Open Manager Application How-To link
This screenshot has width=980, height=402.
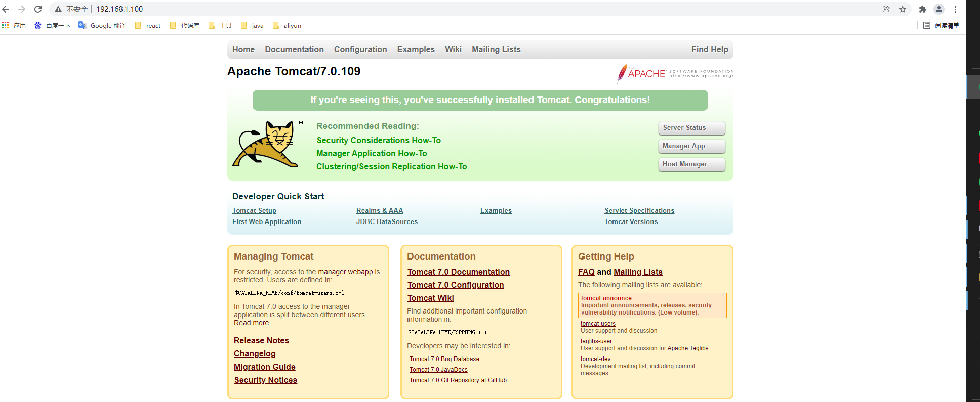pos(372,153)
